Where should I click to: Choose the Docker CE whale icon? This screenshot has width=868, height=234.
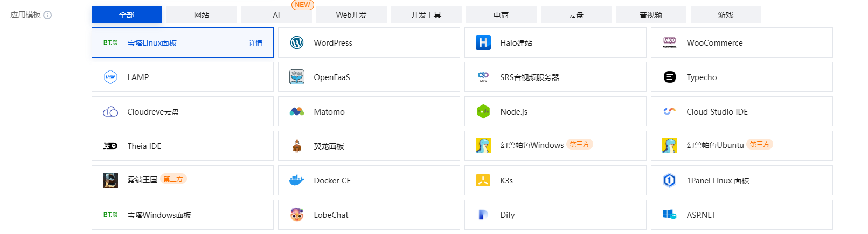(x=297, y=180)
